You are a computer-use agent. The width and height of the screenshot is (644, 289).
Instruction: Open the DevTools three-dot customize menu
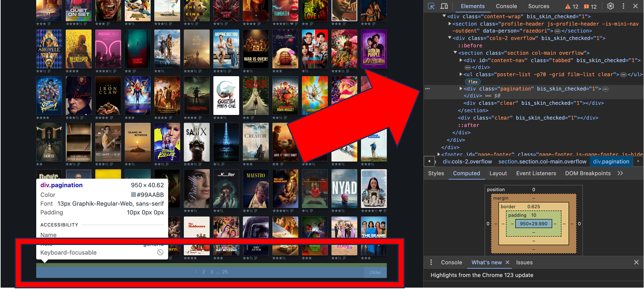tap(624, 6)
